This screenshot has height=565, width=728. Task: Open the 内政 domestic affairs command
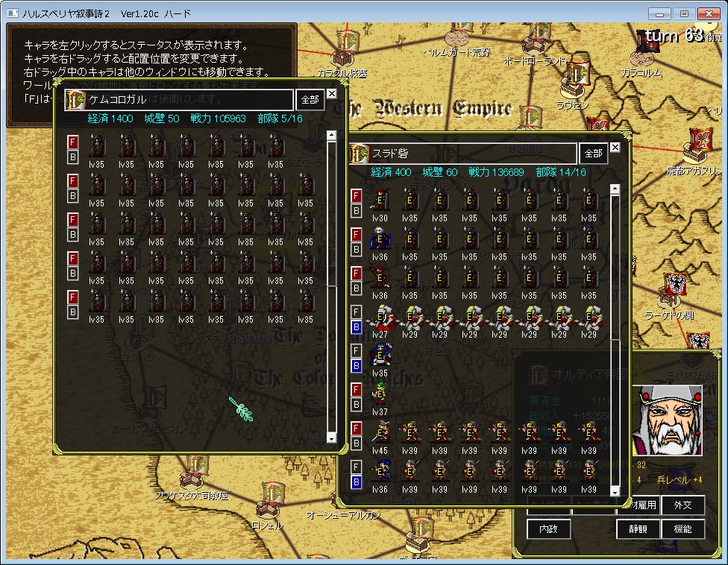[x=549, y=528]
